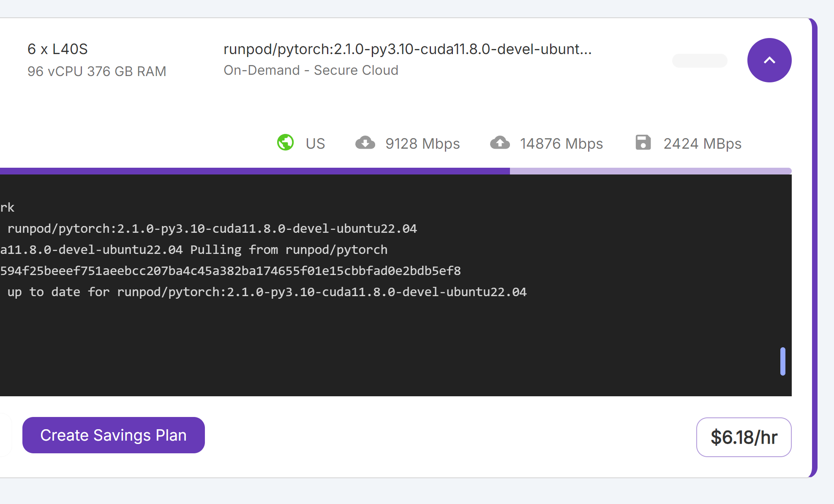Select the 6 x L40S pod title
The width and height of the screenshot is (834, 504).
click(57, 49)
